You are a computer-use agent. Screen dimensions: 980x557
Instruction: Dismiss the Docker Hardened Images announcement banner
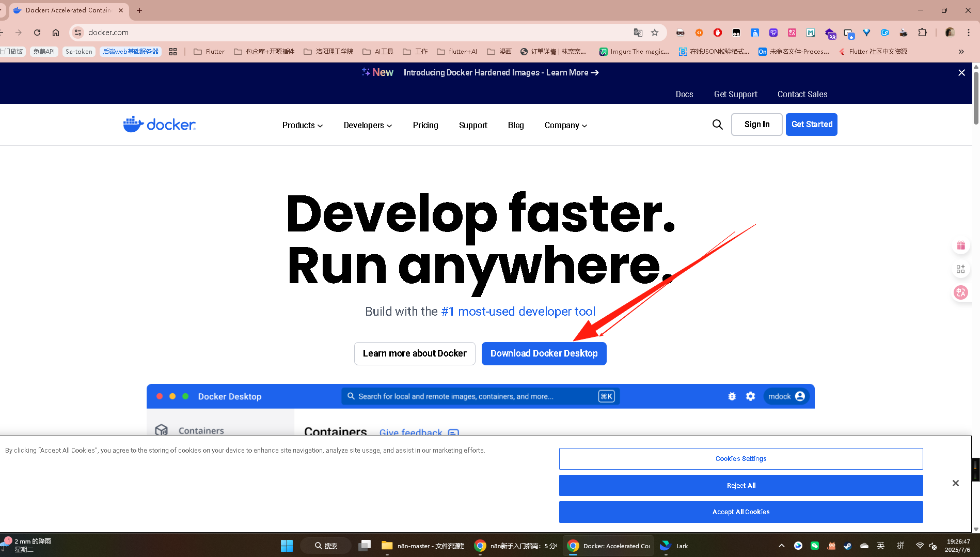tap(961, 73)
